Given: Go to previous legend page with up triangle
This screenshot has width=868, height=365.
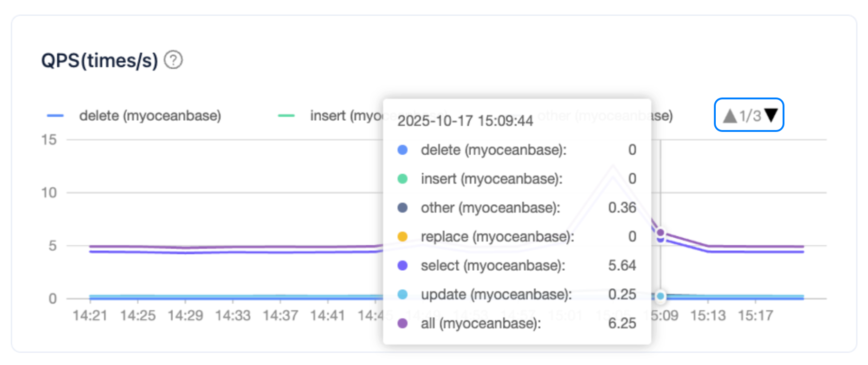Looking at the screenshot, I should [730, 115].
